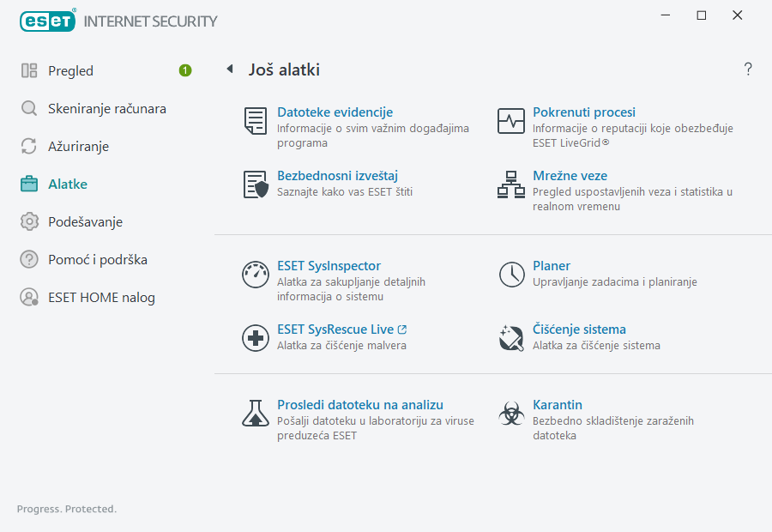Click the ESET SysRescue Live plus icon
The width and height of the screenshot is (772, 532).
pos(255,338)
